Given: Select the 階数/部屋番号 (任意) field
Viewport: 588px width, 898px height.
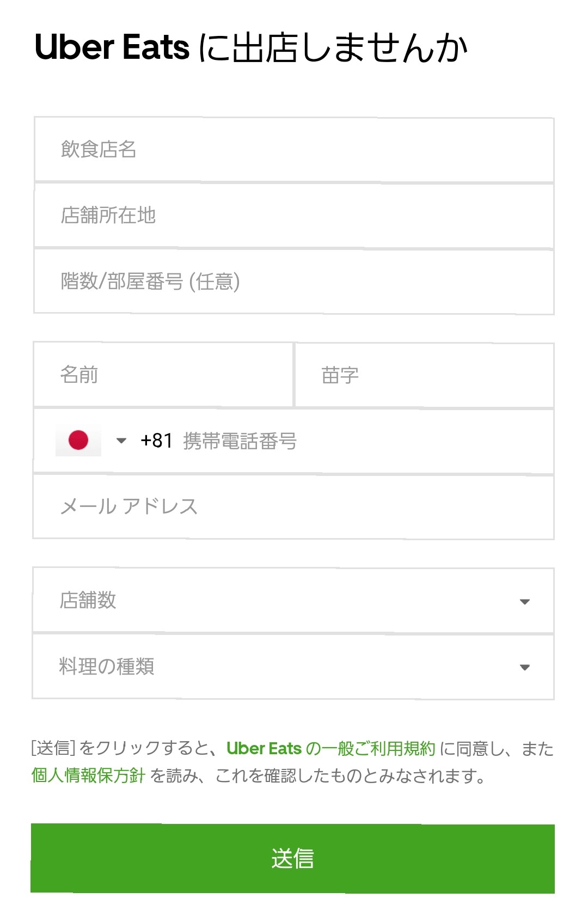Looking at the screenshot, I should [294, 282].
